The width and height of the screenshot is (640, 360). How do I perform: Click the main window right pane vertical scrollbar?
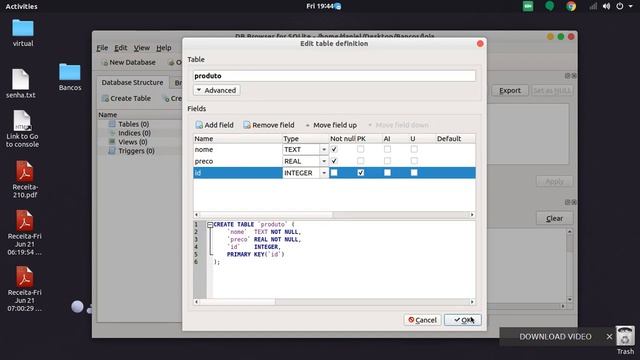[570, 265]
